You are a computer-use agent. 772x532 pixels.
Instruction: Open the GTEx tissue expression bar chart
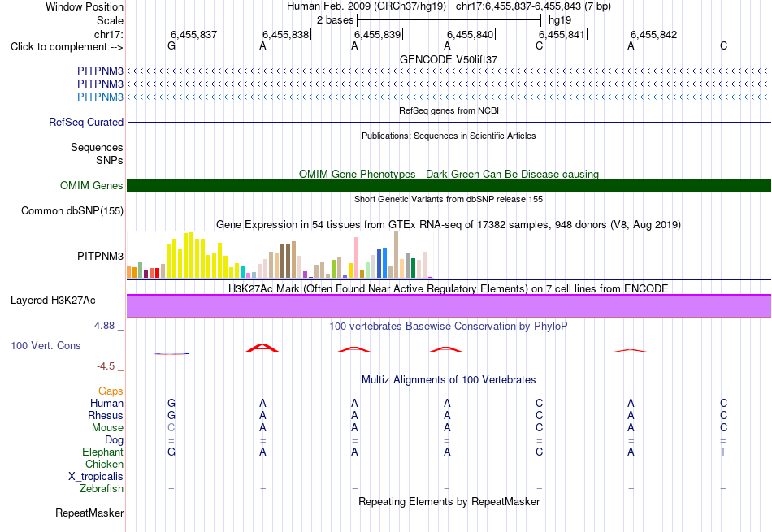(x=280, y=255)
